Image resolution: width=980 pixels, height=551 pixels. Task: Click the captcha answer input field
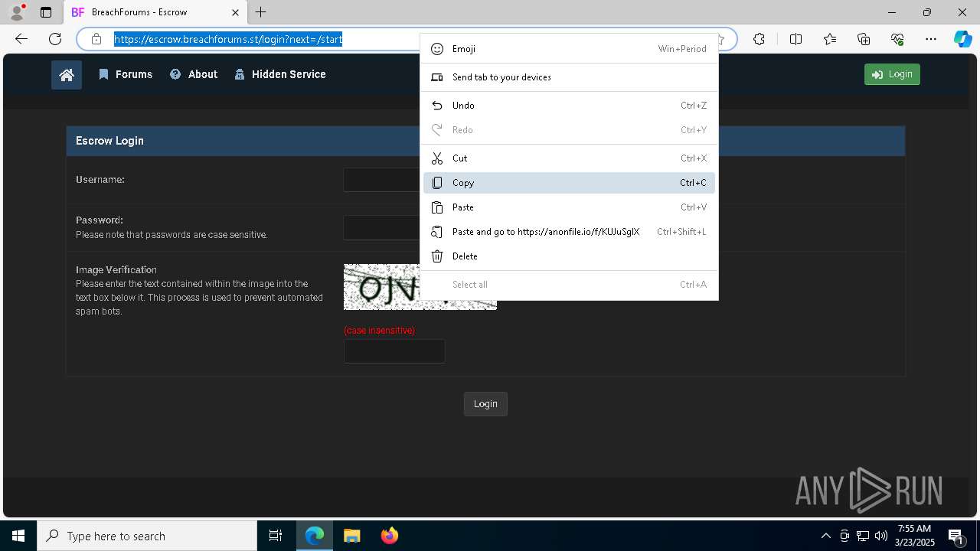coord(394,351)
